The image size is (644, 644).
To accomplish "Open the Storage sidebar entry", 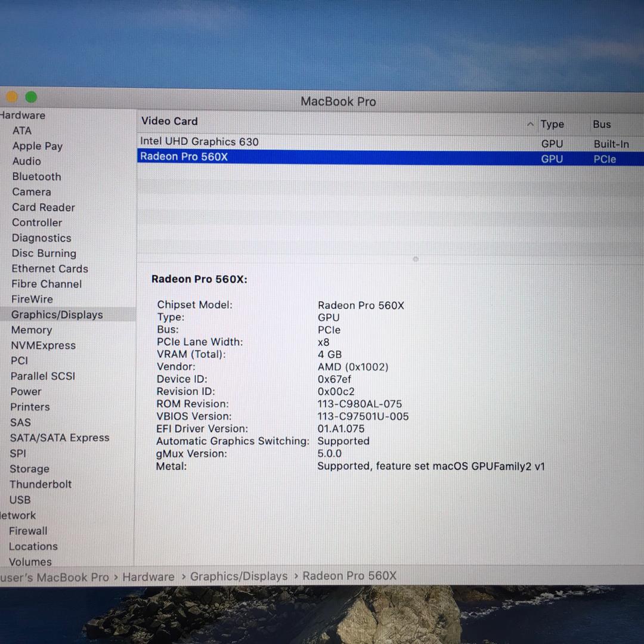I will [29, 469].
